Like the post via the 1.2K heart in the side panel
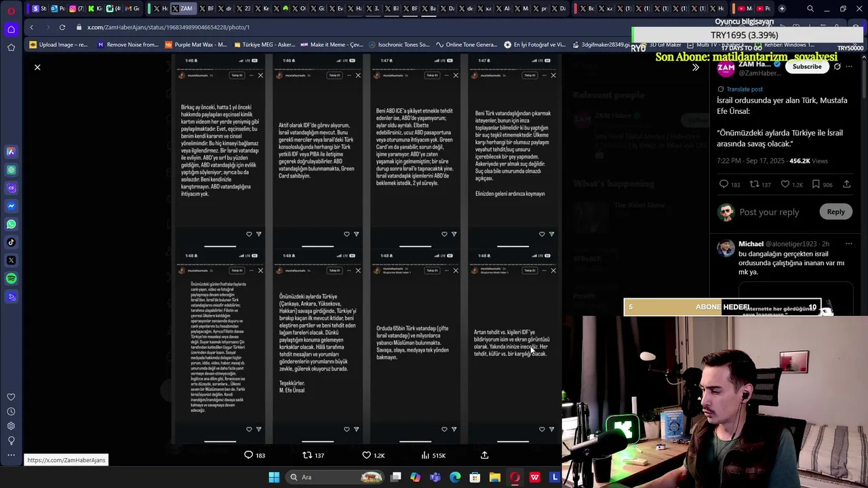868x488 pixels. [785, 184]
